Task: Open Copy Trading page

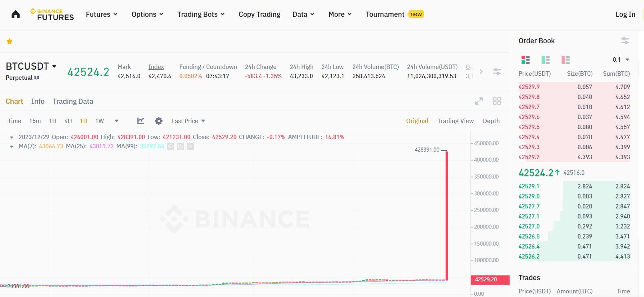Action: pos(259,14)
